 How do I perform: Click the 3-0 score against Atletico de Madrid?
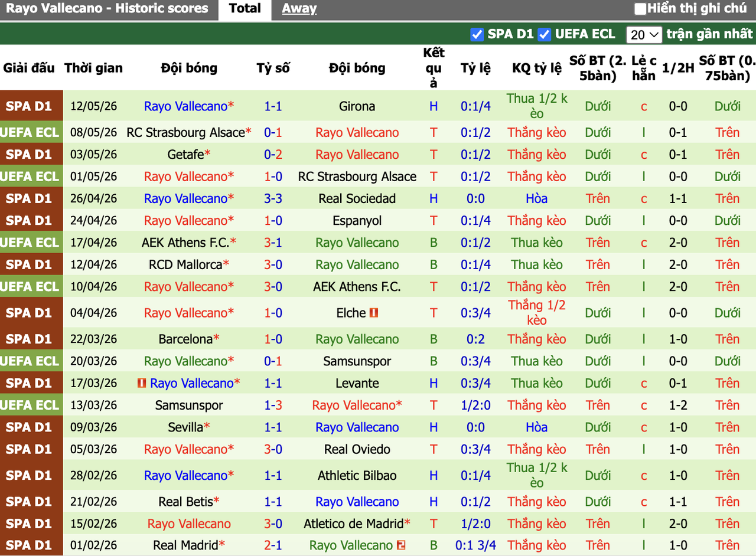(x=273, y=524)
